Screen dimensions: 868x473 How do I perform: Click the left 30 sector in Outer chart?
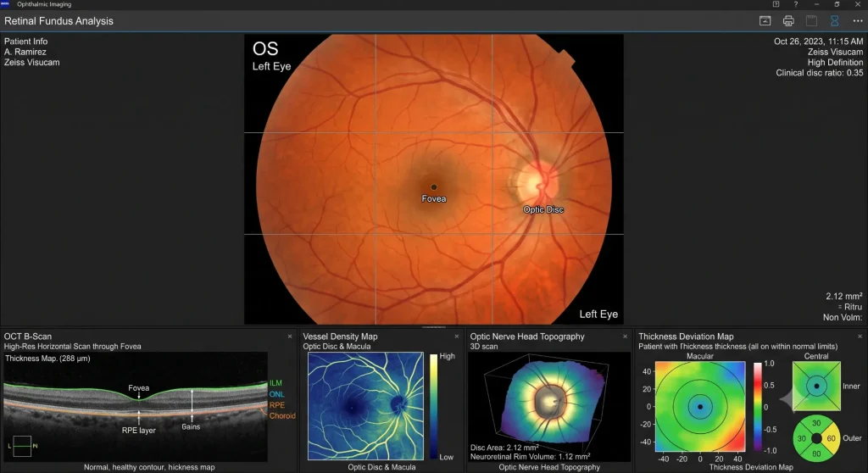pos(801,438)
